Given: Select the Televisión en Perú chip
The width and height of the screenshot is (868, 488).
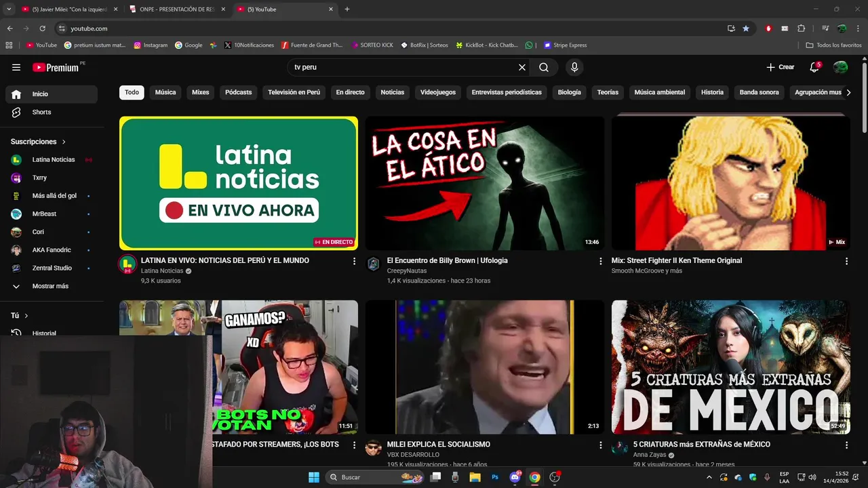Looking at the screenshot, I should point(294,92).
